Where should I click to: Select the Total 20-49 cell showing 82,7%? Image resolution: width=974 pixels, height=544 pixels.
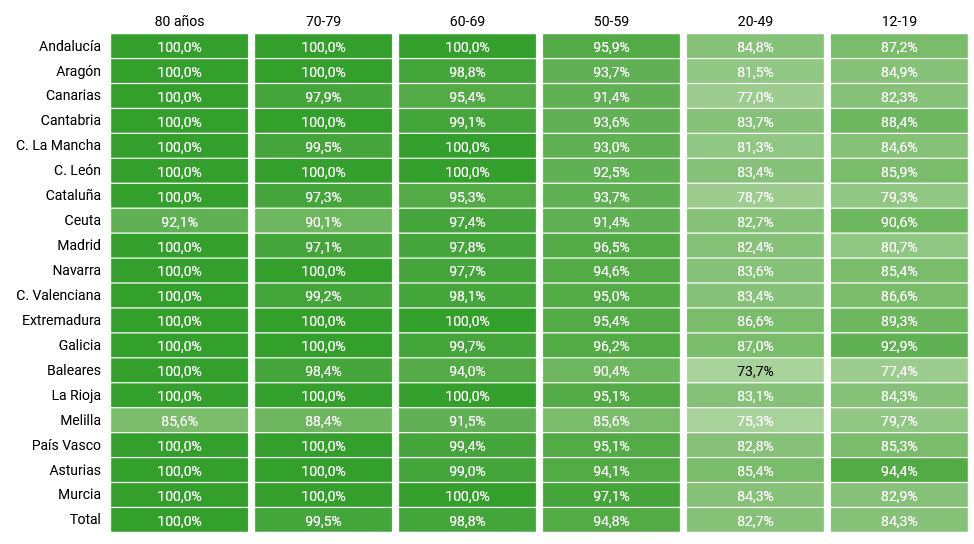[x=755, y=521]
